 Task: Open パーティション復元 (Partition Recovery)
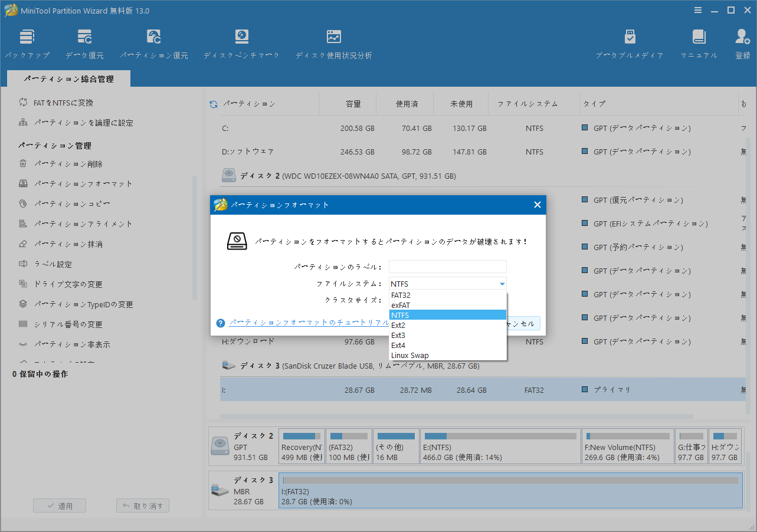[x=153, y=42]
